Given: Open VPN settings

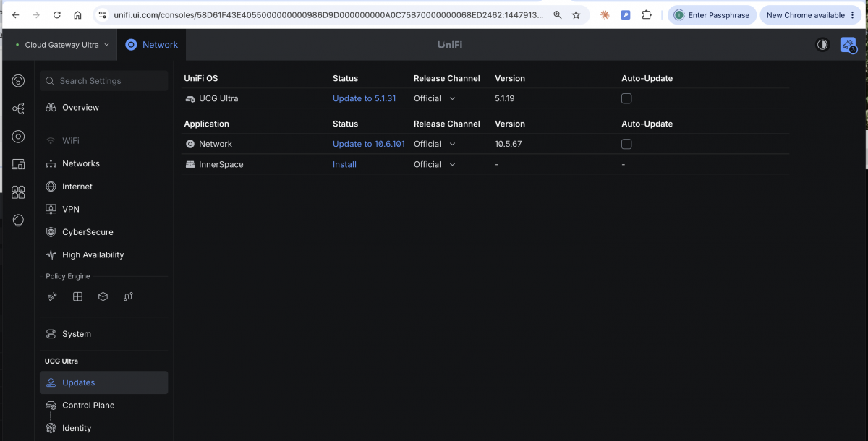Looking at the screenshot, I should 103,209.
